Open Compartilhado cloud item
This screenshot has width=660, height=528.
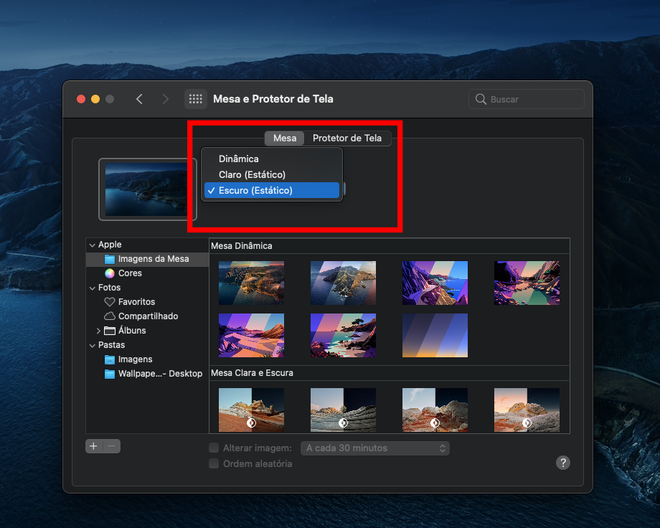coord(141,316)
